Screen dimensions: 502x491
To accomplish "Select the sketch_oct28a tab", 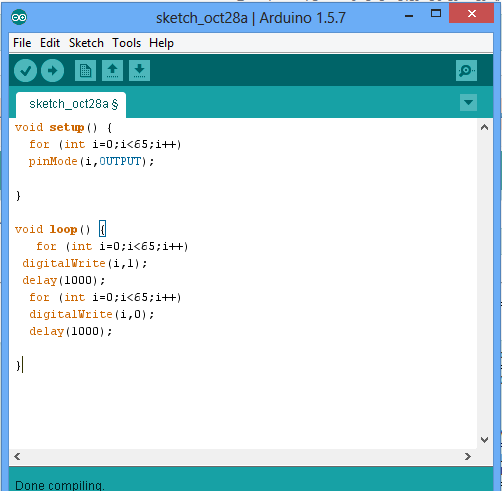I will 71,104.
